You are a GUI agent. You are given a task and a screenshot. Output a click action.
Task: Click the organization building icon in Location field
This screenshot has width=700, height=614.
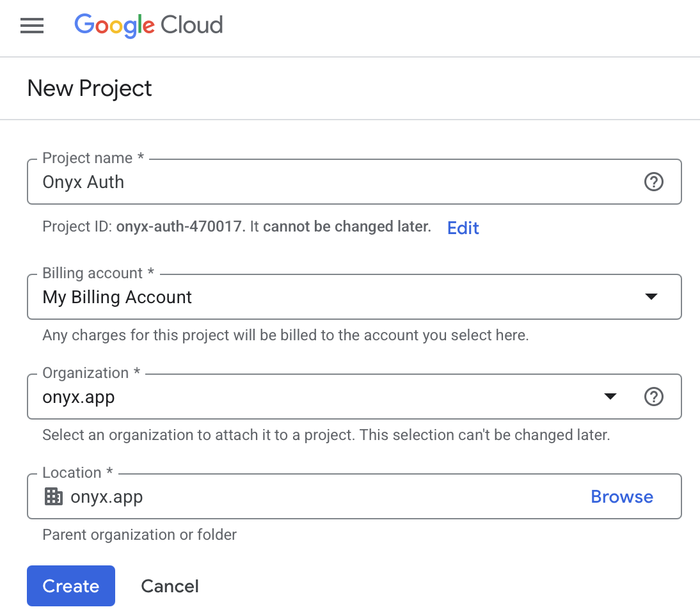coord(54,496)
